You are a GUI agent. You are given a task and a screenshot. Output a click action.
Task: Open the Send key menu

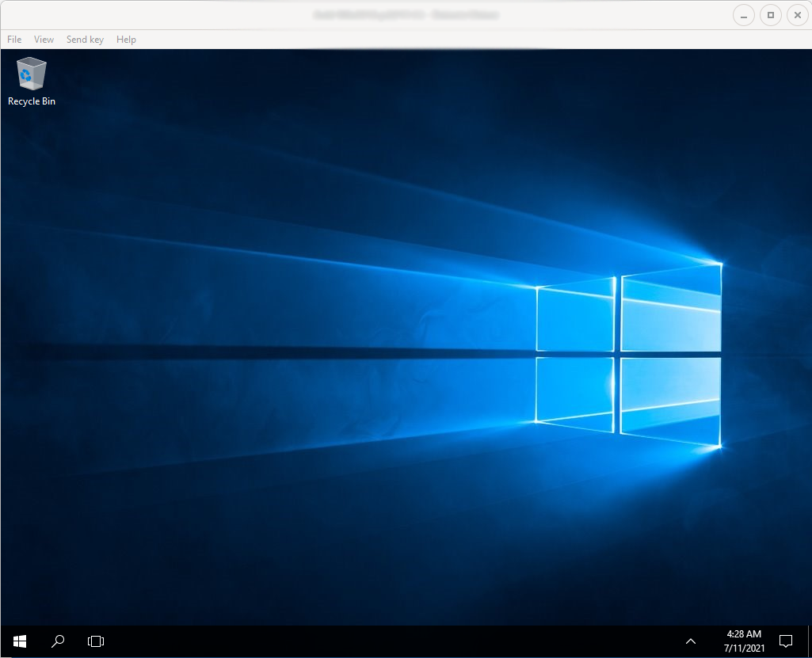point(85,40)
